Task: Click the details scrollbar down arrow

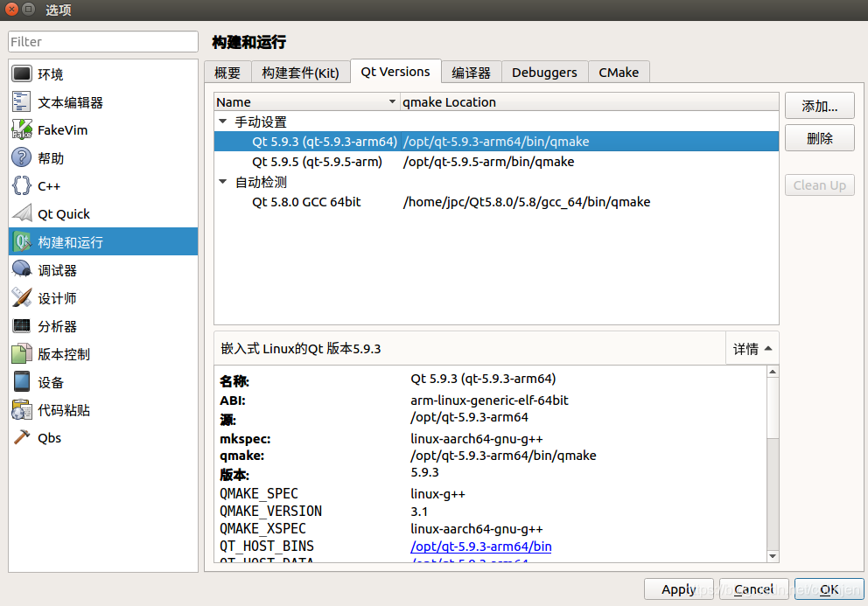Action: pos(773,555)
